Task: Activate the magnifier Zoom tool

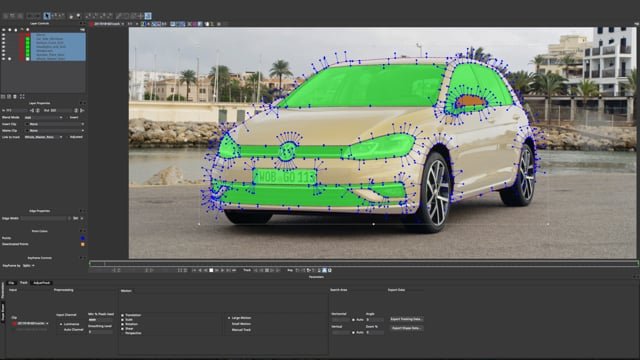Action: [79, 16]
